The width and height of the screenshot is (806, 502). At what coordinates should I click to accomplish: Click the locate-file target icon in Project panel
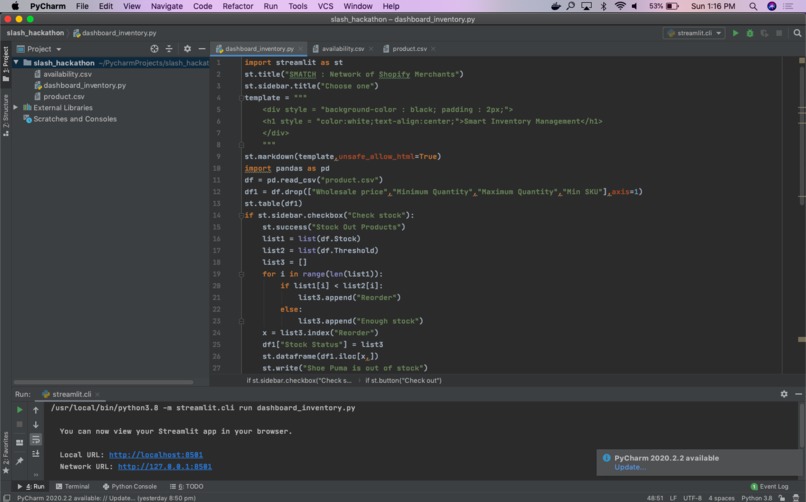tap(154, 49)
